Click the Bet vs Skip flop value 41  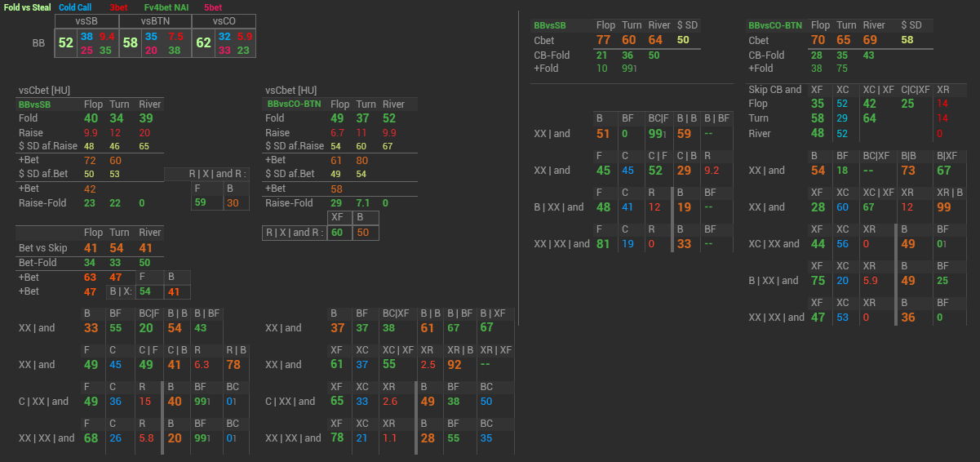[91, 247]
